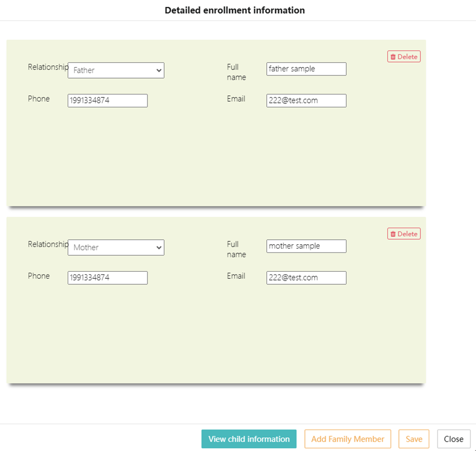
Task: Open the Relationship dropdown showing Mother
Action: point(116,248)
